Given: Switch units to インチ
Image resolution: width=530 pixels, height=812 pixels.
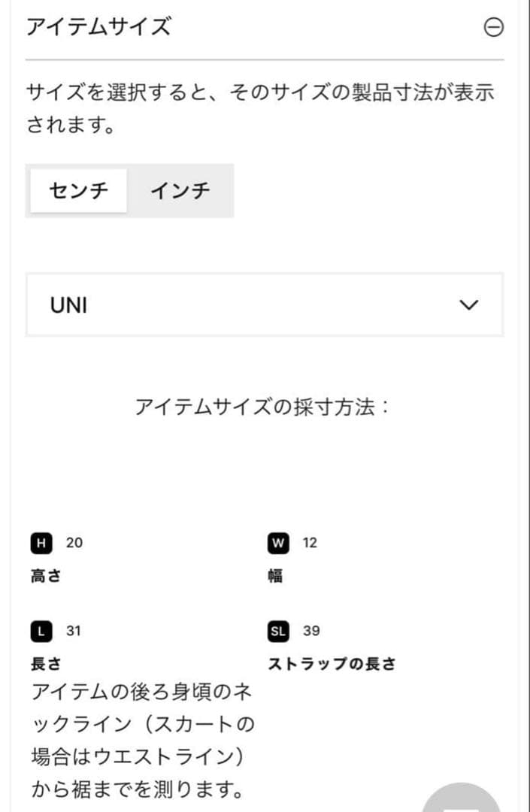Looking at the screenshot, I should click(x=180, y=190).
